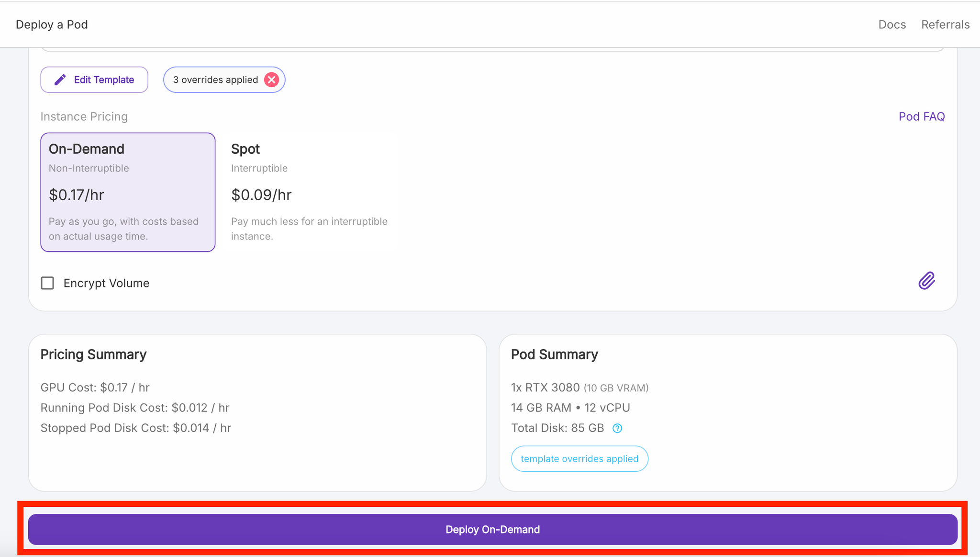The height and width of the screenshot is (557, 980).
Task: Select the Spot pricing option
Action: point(311,192)
